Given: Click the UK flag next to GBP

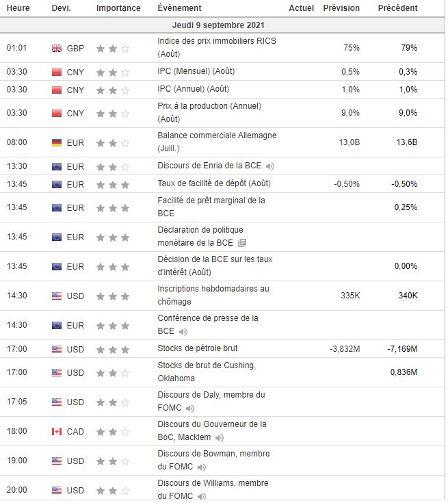Looking at the screenshot, I should pyautogui.click(x=57, y=49).
